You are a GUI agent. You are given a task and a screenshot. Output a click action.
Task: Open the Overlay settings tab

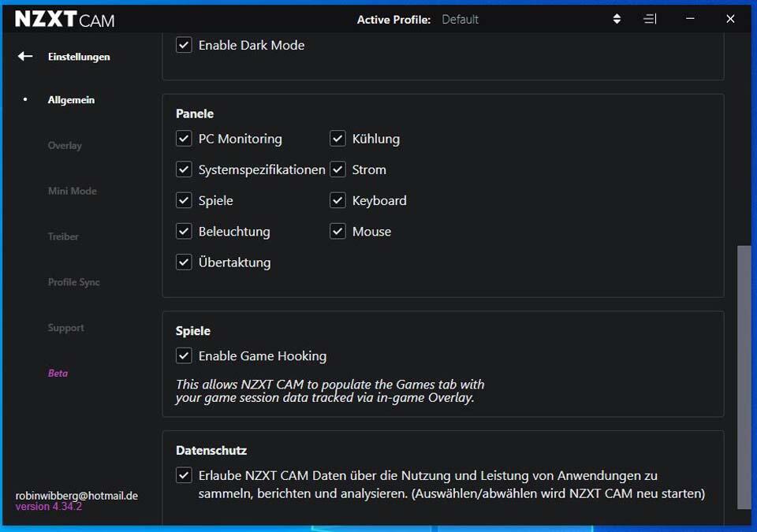click(65, 145)
